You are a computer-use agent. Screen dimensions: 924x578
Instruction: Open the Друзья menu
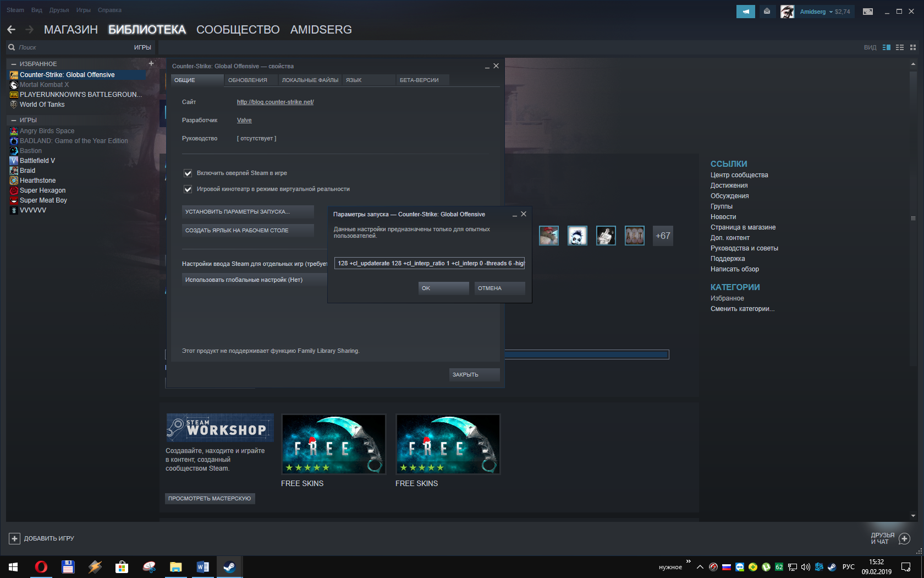59,10
